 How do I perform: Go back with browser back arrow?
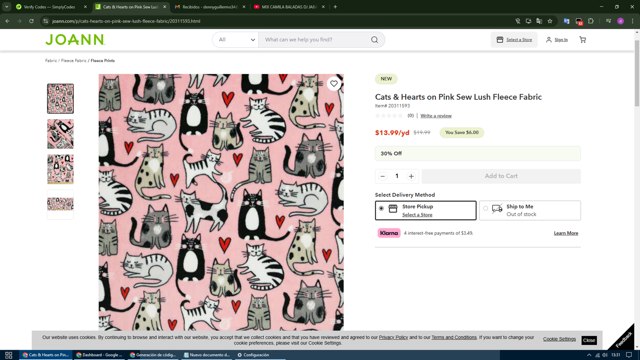(x=7, y=21)
